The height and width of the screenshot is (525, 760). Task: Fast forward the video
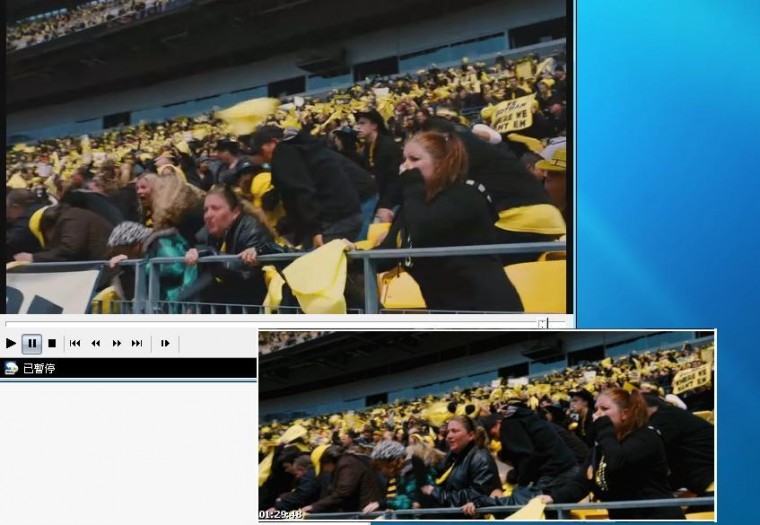click(x=117, y=343)
